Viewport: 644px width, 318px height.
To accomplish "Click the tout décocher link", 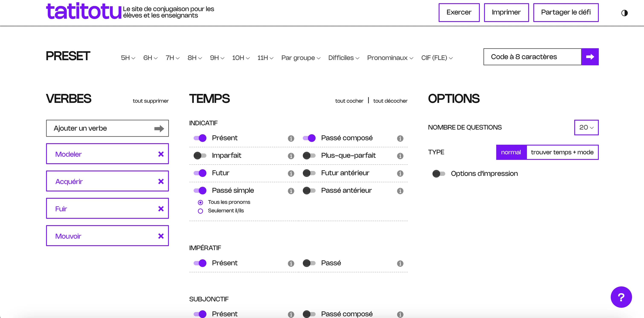I will click(390, 101).
